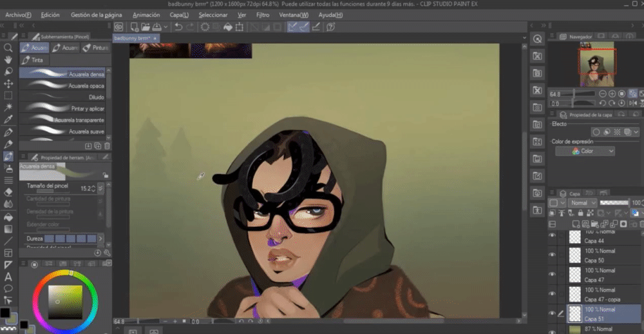The width and height of the screenshot is (644, 334).
Task: Toggle visibility of Capa 50
Action: 552,255
